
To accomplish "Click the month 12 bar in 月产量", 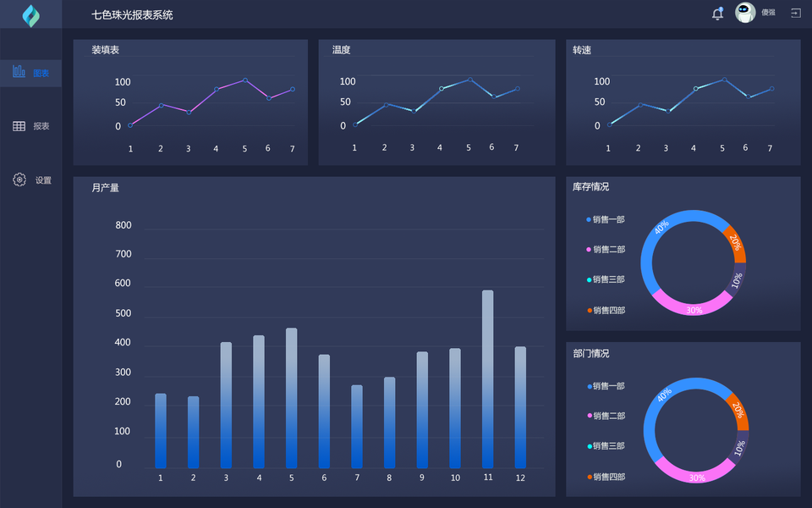I will 520,408.
